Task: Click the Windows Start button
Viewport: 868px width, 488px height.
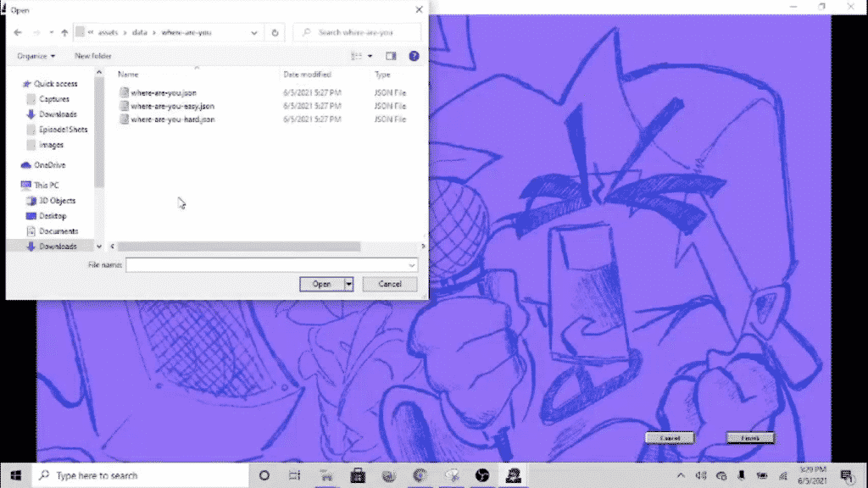Action: [15, 475]
